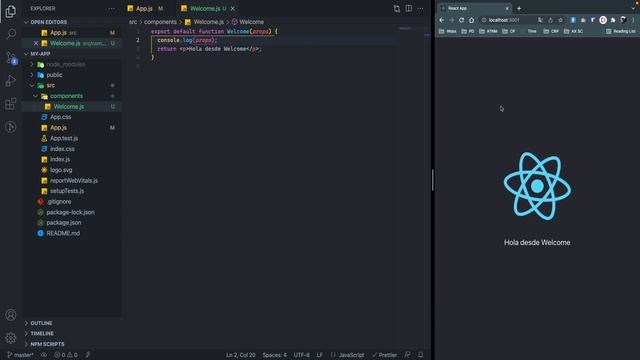Open README.md in the file tree
Screen dimensions: 640x360
[71, 233]
